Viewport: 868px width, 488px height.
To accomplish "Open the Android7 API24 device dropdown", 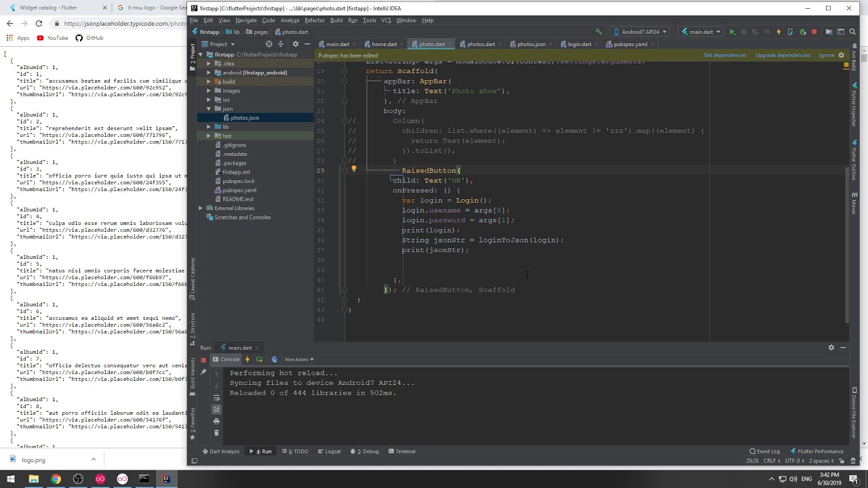I will [x=640, y=32].
